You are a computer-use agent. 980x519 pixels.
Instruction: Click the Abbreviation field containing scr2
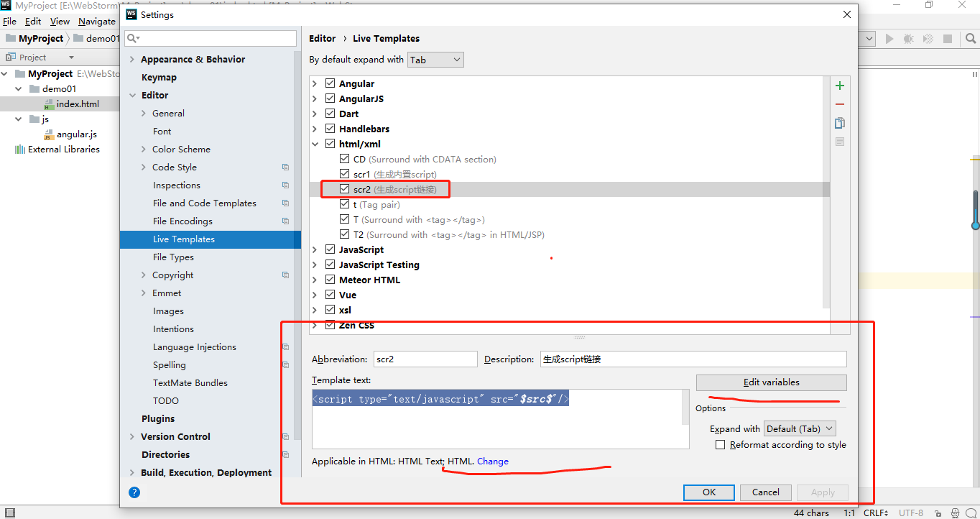[x=425, y=359]
